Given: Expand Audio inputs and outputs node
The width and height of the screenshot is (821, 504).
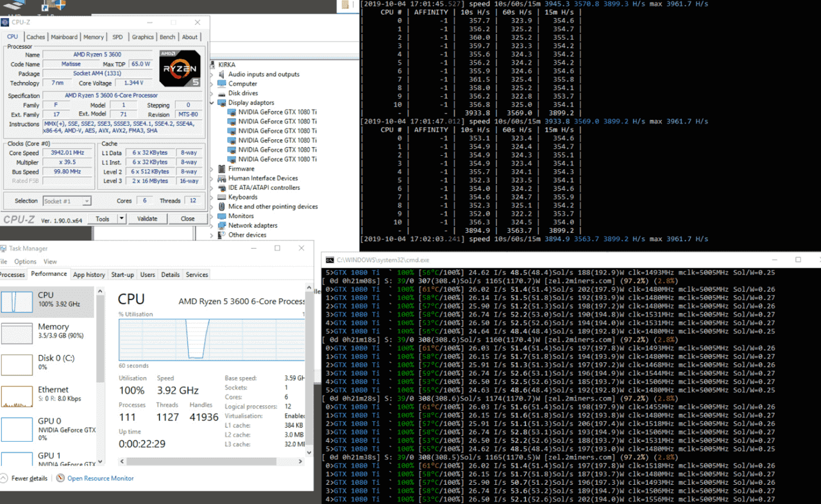Looking at the screenshot, I should pyautogui.click(x=213, y=74).
